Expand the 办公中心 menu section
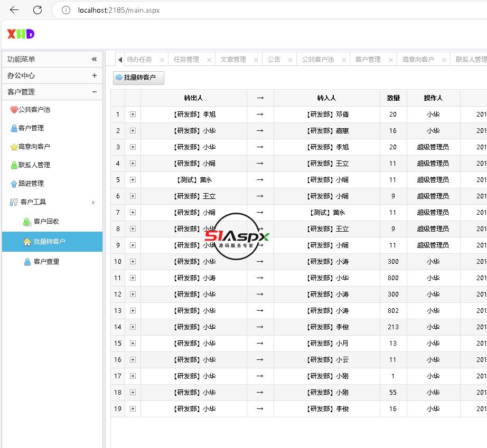Image resolution: width=487 pixels, height=448 pixels. pyautogui.click(x=95, y=75)
